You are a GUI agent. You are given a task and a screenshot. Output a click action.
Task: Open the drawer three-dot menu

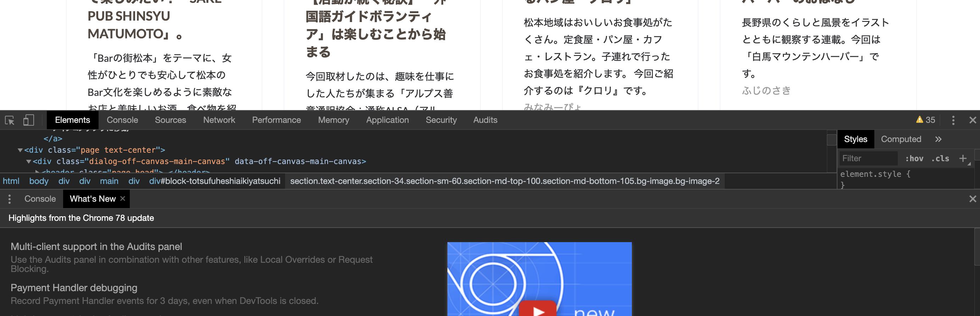pos(10,199)
